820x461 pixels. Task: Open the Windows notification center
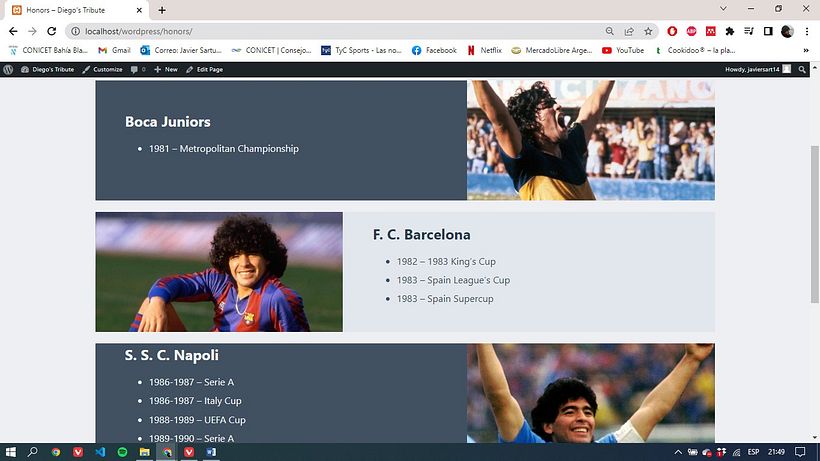coord(800,452)
